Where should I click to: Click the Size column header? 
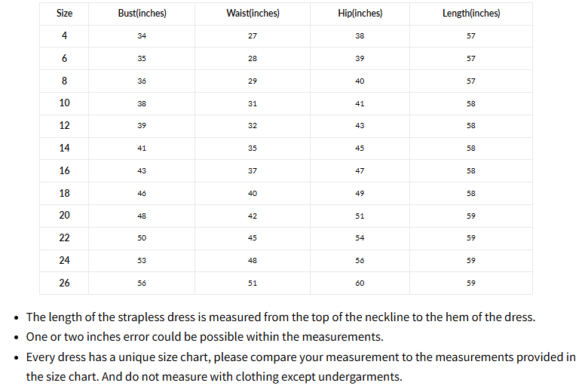64,14
